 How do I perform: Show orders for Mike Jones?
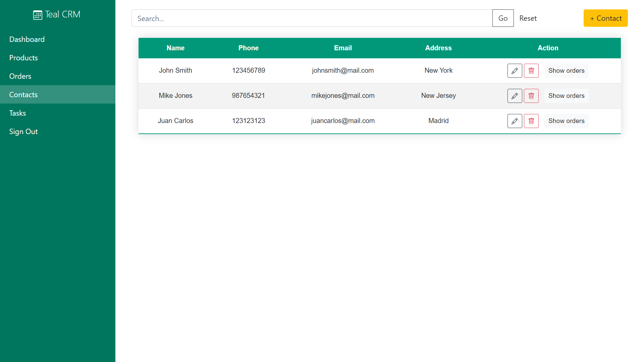pos(566,96)
